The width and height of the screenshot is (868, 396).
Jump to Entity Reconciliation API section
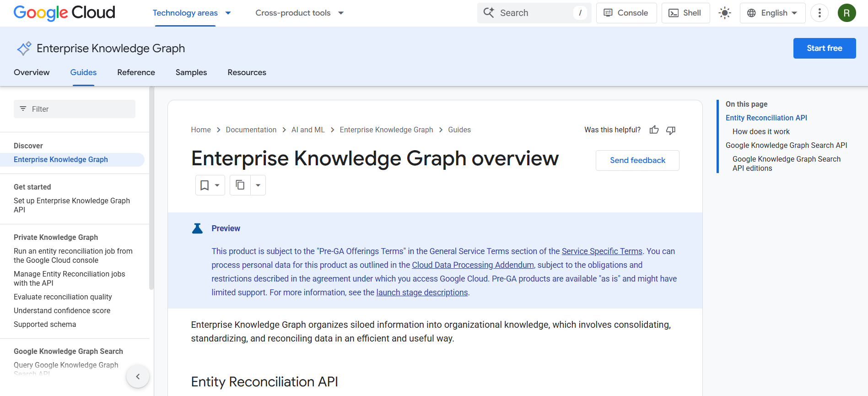point(766,118)
